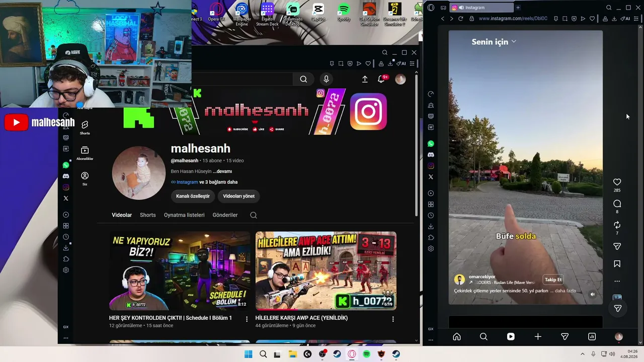This screenshot has width=644, height=362.
Task: Reload the Instagram page
Action: coord(460,19)
